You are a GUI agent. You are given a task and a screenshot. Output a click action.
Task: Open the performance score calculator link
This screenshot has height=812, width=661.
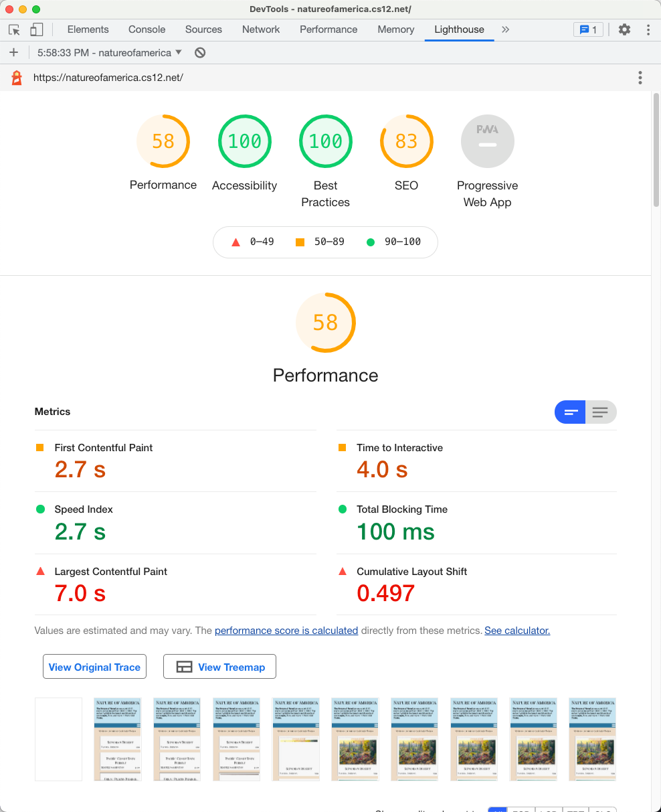(x=286, y=631)
